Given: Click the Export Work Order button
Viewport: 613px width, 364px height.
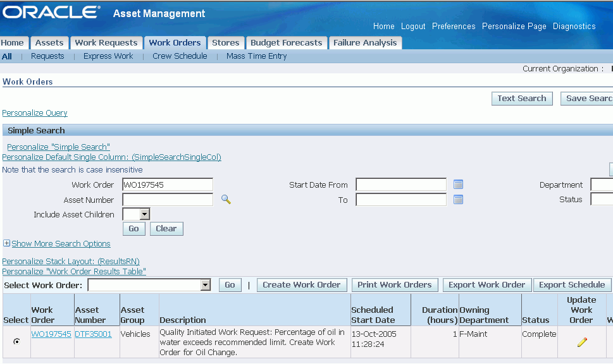Looking at the screenshot, I should [x=486, y=285].
